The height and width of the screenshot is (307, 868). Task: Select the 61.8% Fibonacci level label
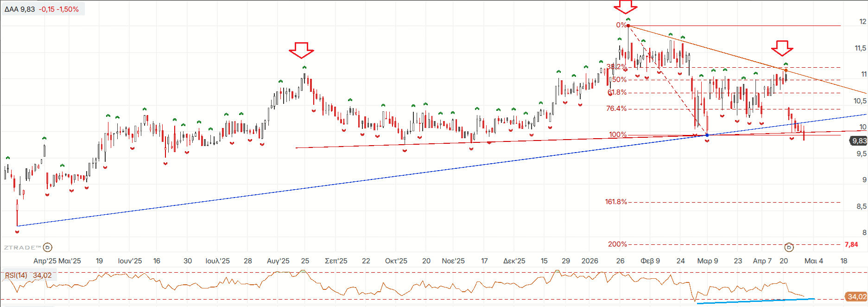pos(617,92)
